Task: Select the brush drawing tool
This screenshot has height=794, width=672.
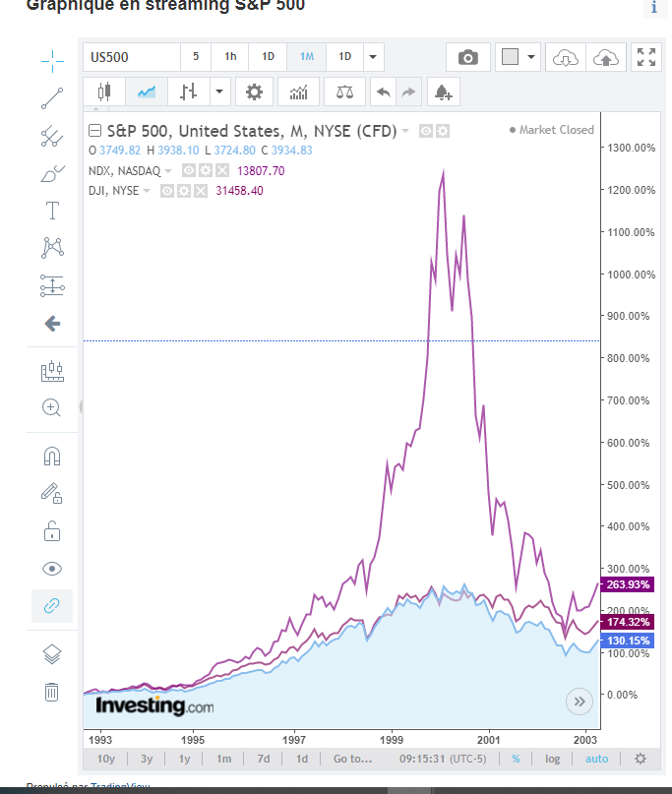Action: point(52,174)
